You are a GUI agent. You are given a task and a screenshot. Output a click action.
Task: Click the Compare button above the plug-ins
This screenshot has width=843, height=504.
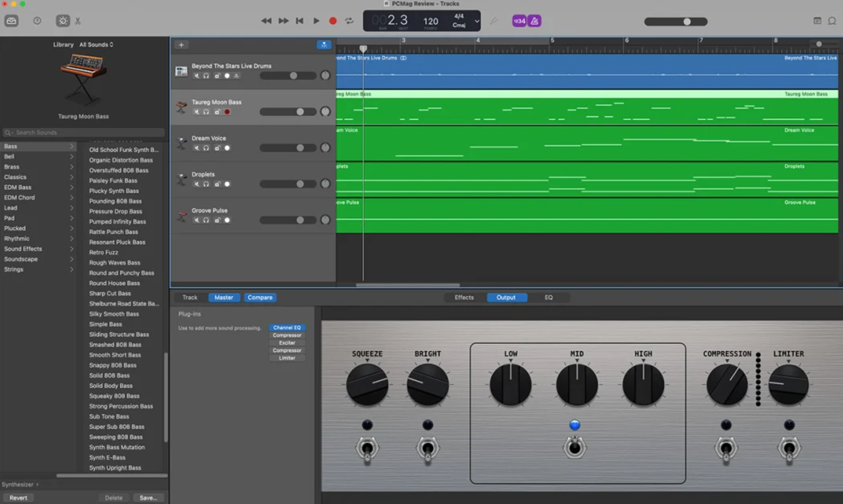click(260, 297)
